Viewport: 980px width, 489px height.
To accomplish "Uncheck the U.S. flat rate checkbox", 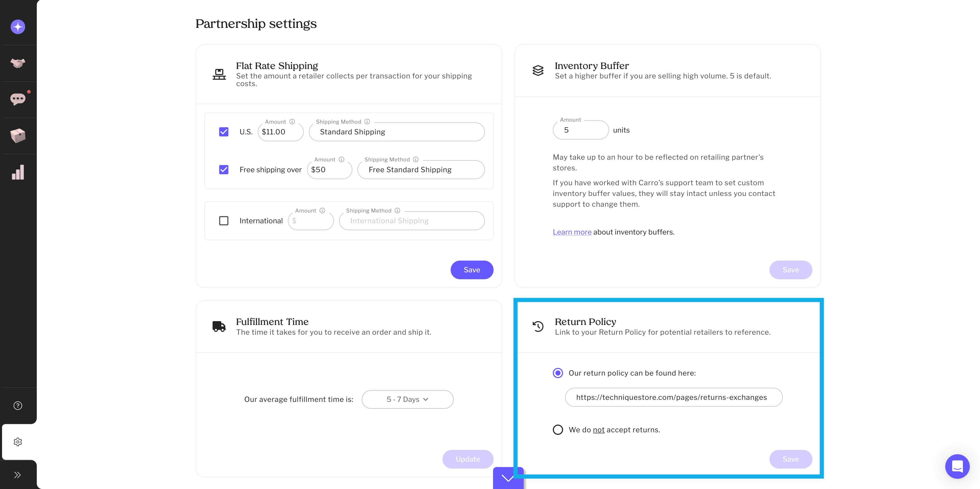I will coord(224,132).
